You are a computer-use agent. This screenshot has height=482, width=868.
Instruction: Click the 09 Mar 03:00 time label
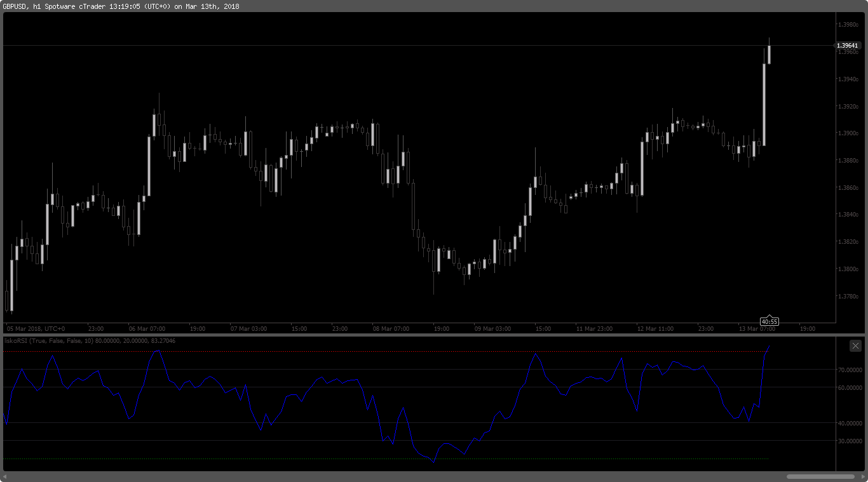pyautogui.click(x=492, y=329)
